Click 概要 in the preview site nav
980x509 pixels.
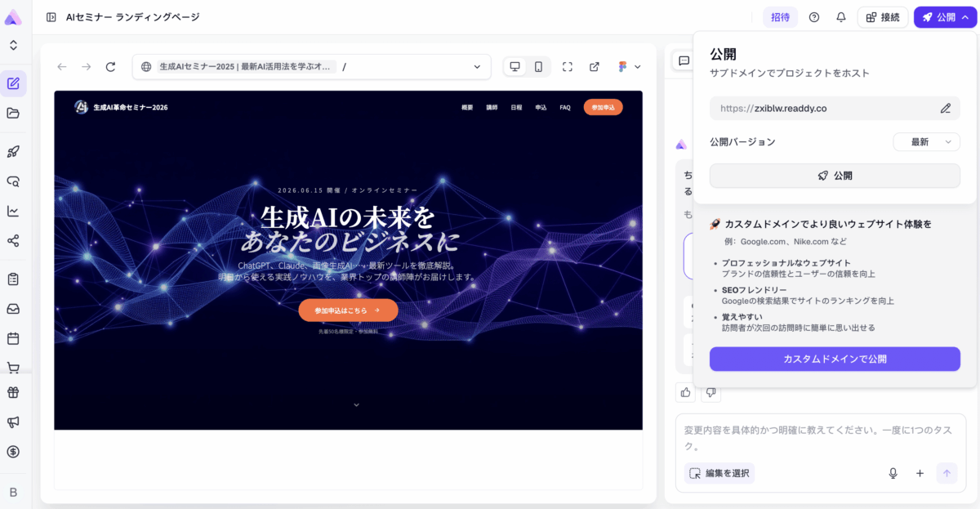[467, 108]
